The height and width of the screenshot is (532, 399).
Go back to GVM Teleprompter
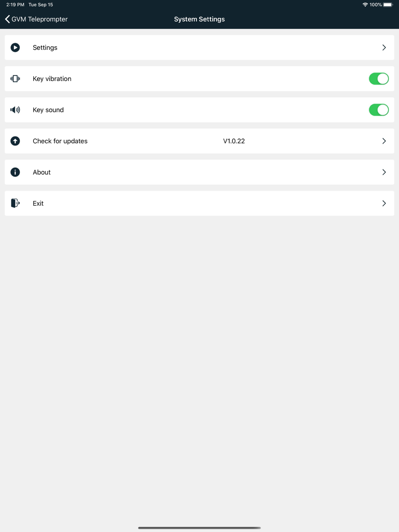coord(40,19)
